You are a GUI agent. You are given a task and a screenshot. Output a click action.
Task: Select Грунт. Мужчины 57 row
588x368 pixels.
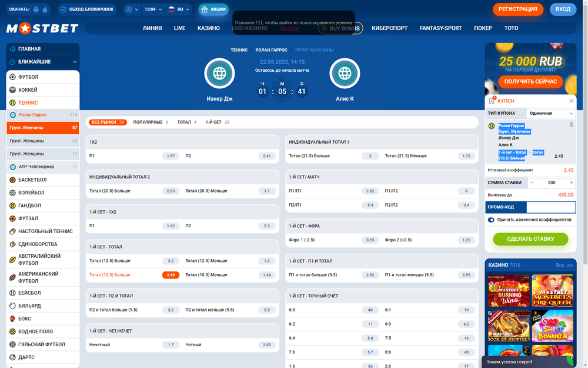pyautogui.click(x=43, y=128)
